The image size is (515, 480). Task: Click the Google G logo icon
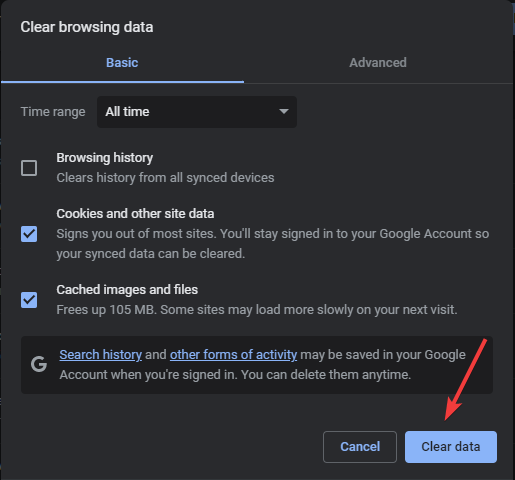pyautogui.click(x=39, y=364)
